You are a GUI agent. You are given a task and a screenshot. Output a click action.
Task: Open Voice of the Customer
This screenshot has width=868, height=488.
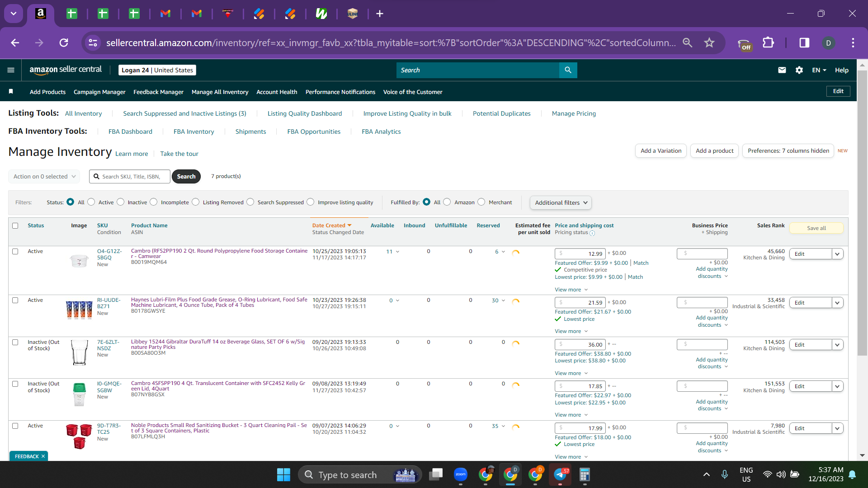(413, 92)
